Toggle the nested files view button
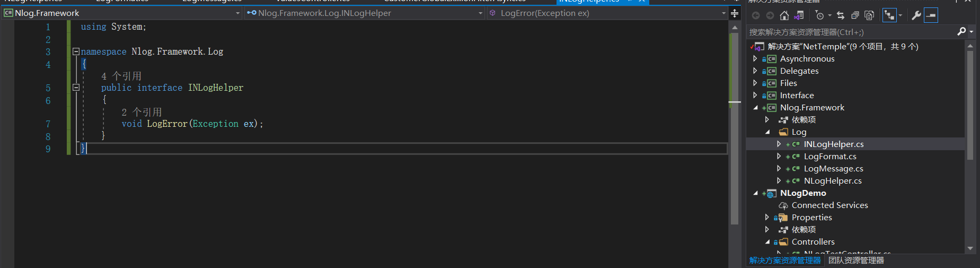 click(x=889, y=15)
